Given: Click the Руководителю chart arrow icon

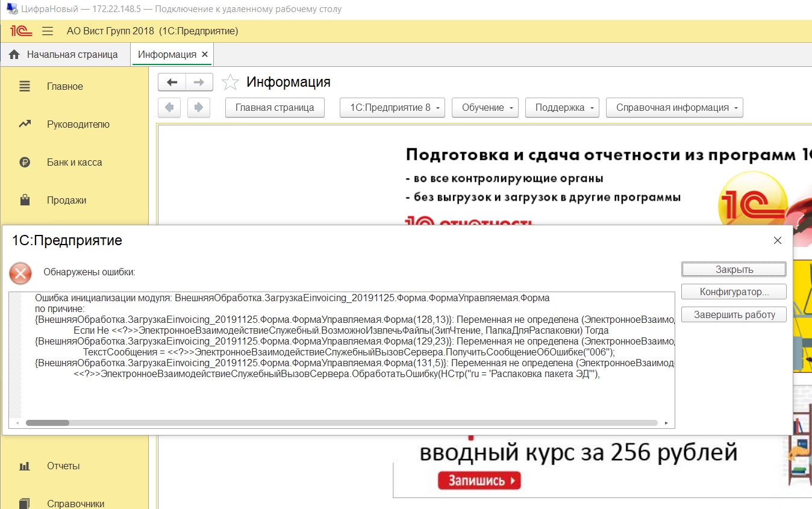Looking at the screenshot, I should 25,124.
